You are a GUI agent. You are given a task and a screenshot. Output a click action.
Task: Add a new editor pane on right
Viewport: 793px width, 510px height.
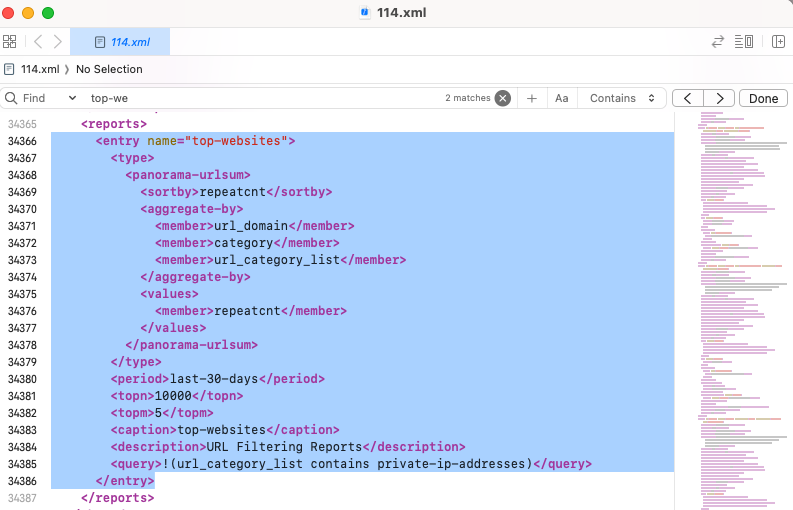click(778, 42)
